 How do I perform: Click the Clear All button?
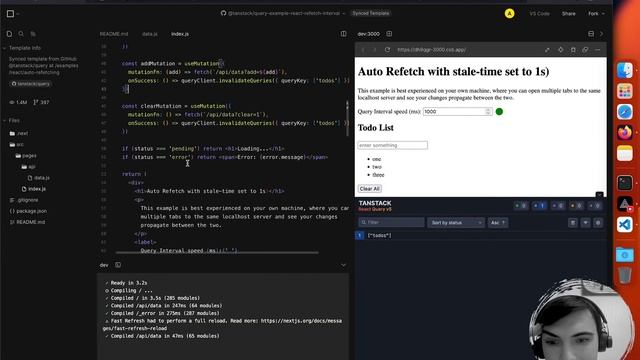click(370, 189)
